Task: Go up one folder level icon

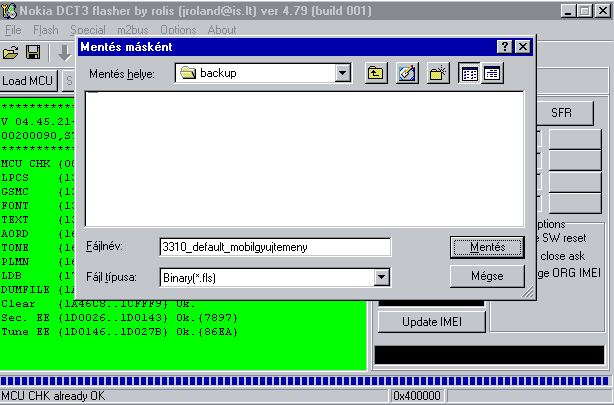Action: (x=376, y=73)
